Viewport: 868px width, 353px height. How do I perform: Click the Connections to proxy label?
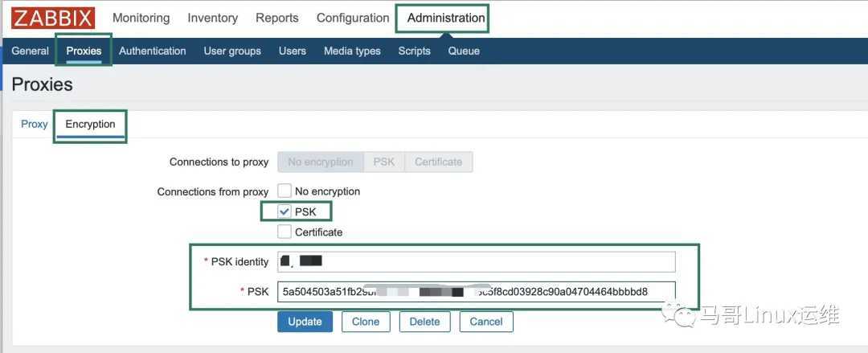(x=219, y=162)
